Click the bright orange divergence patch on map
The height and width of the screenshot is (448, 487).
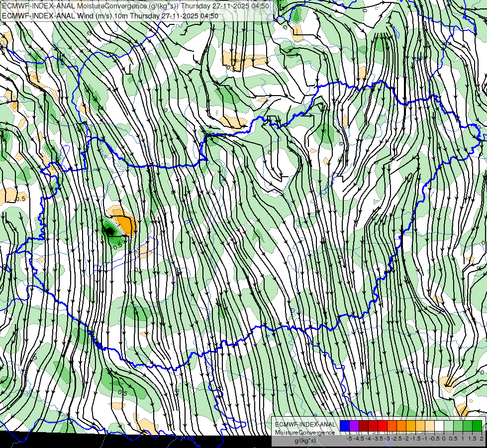point(126,225)
